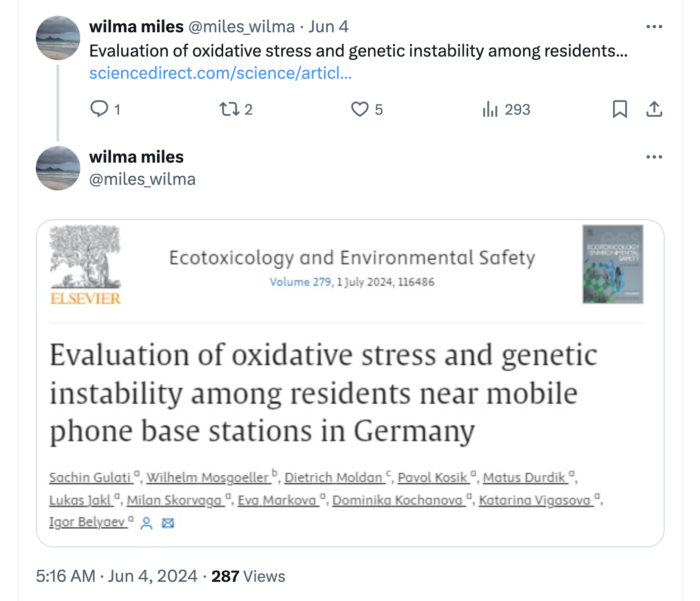Click wilma miles avatar on first tweet

click(x=58, y=38)
